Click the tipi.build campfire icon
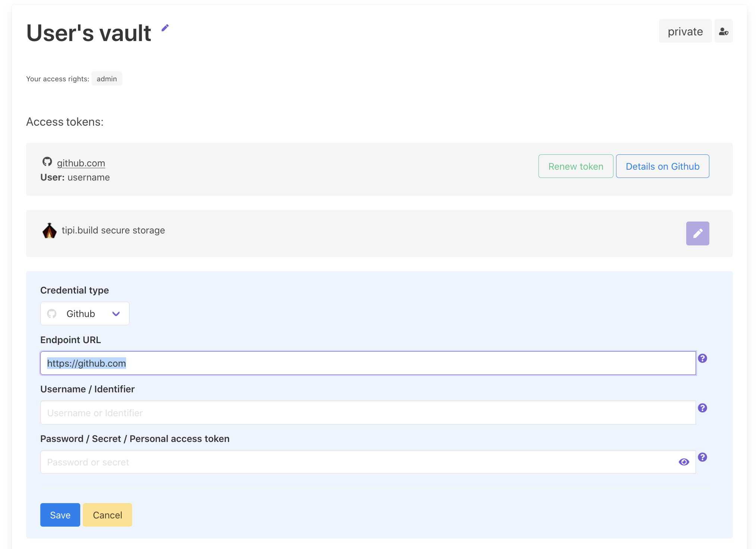Viewport: 756px width, 549px height. [x=49, y=230]
